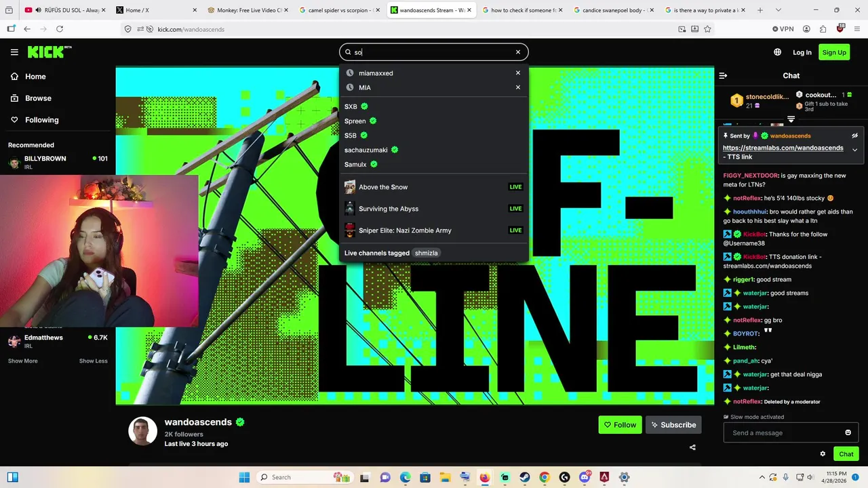Open wandoascends profile avatar

pyautogui.click(x=142, y=431)
